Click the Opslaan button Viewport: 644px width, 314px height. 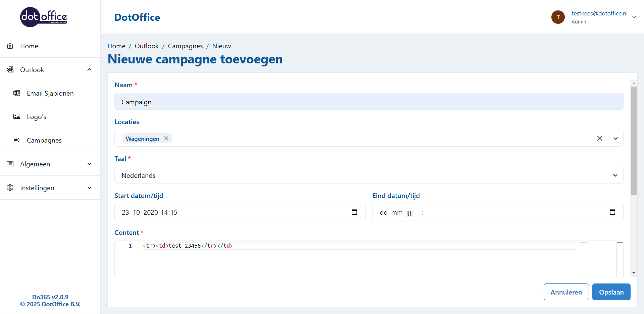611,292
